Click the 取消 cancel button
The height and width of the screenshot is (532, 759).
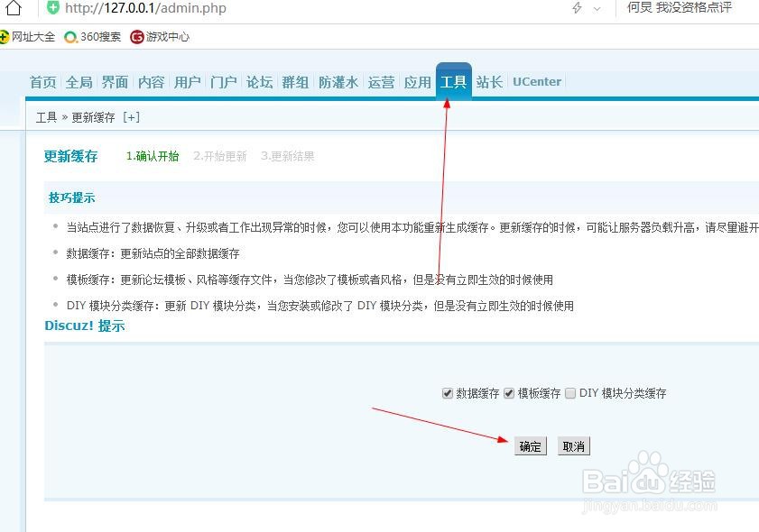coord(574,445)
